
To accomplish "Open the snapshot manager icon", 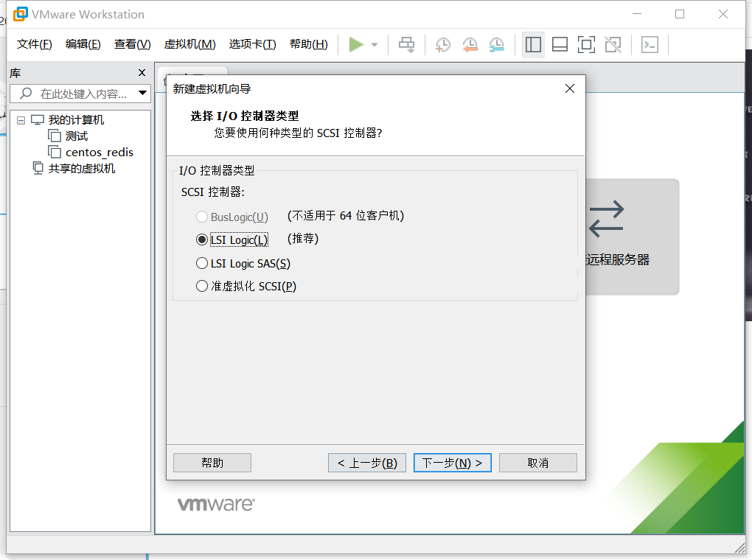I will coord(496,45).
